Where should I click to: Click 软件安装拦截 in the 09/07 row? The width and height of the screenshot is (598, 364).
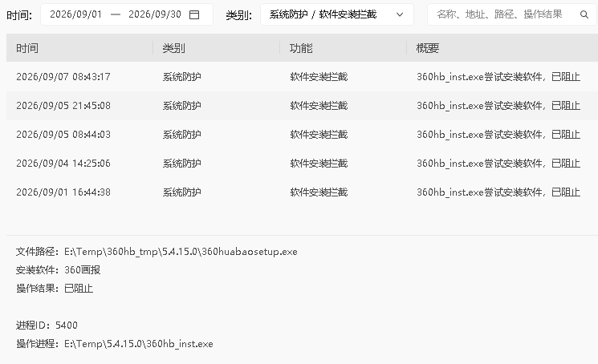[319, 76]
